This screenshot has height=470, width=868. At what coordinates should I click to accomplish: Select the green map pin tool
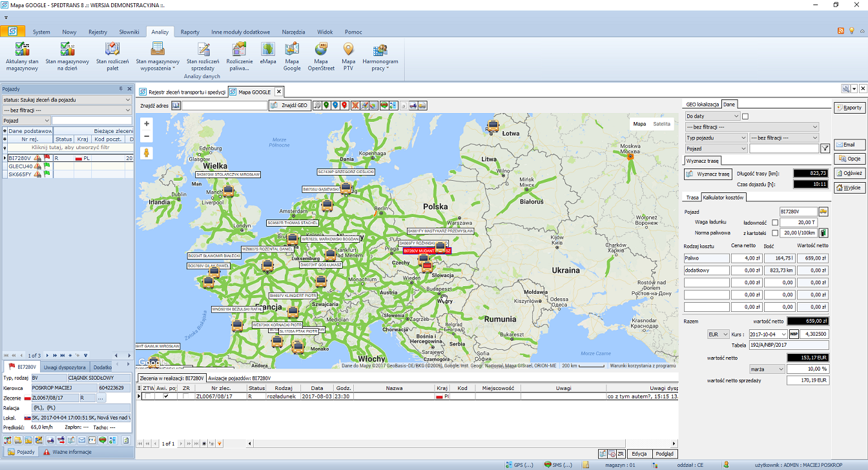326,105
